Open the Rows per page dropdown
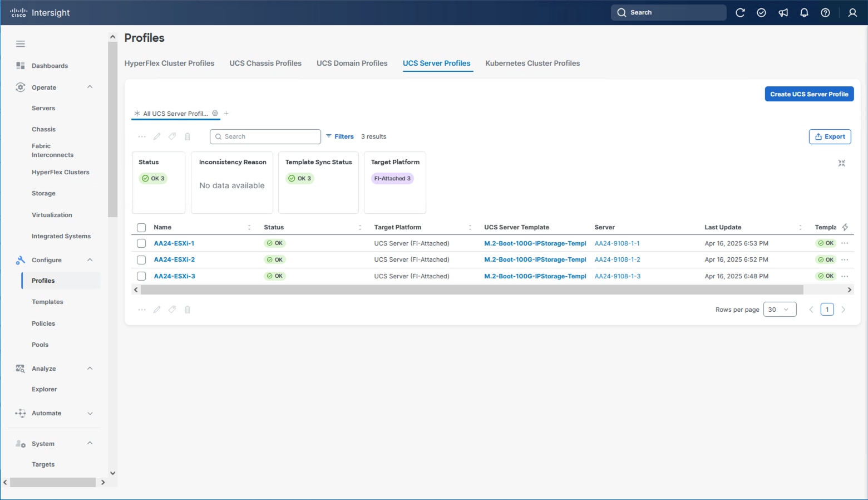Image resolution: width=868 pixels, height=500 pixels. pyautogui.click(x=779, y=310)
